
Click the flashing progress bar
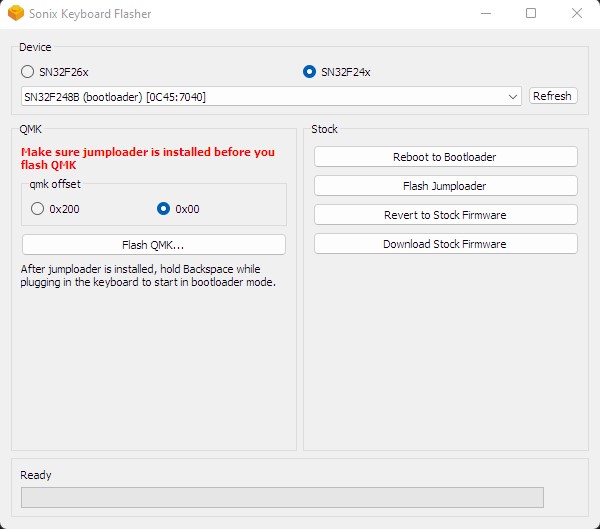(282, 497)
